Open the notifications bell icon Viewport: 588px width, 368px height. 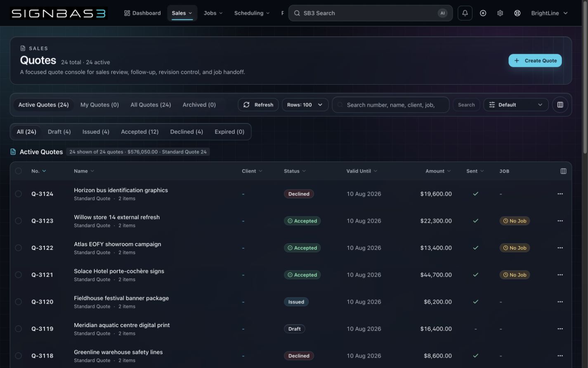465,13
